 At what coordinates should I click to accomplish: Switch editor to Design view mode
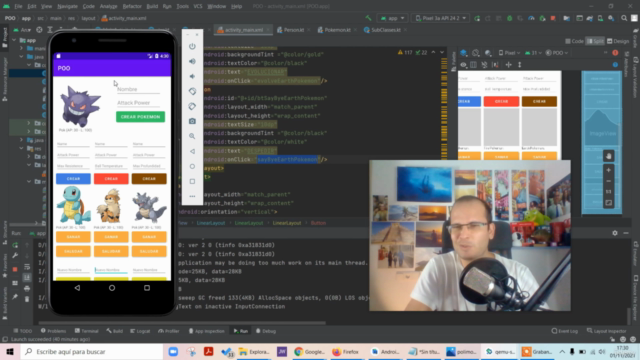(x=618, y=41)
